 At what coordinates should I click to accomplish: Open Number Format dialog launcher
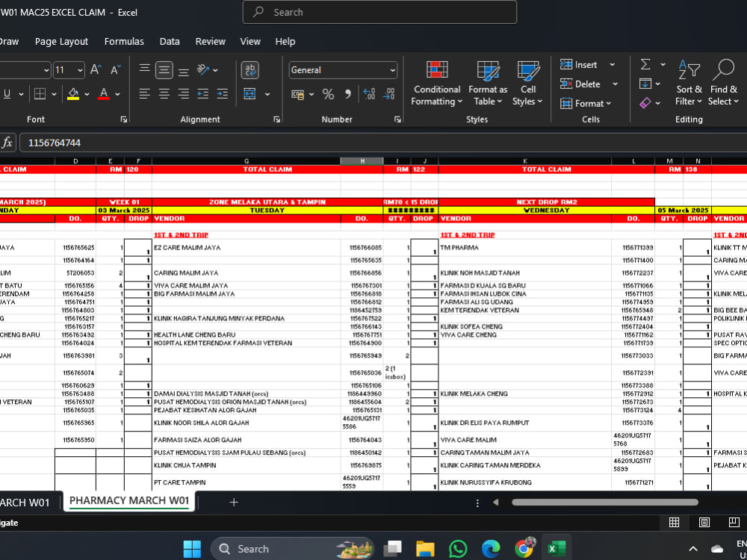398,119
